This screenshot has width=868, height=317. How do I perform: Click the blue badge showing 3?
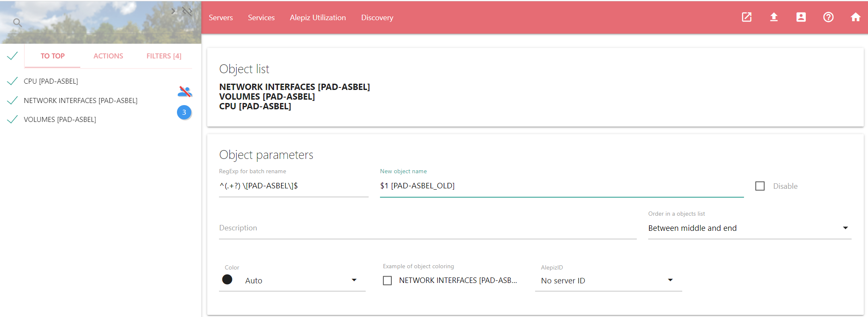tap(184, 112)
